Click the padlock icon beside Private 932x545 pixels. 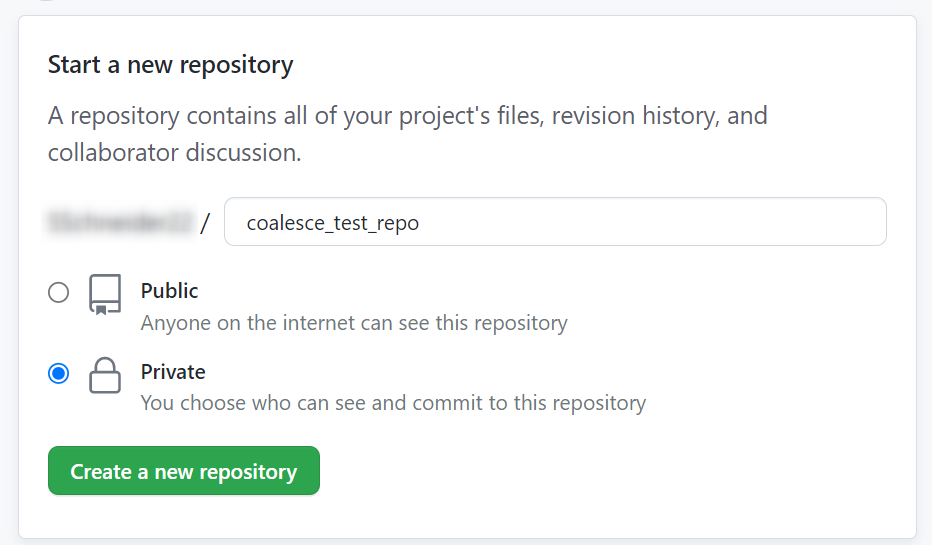(x=105, y=376)
